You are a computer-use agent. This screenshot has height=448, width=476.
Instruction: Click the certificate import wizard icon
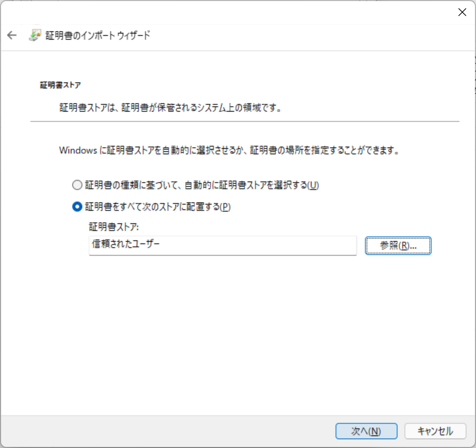[x=35, y=35]
